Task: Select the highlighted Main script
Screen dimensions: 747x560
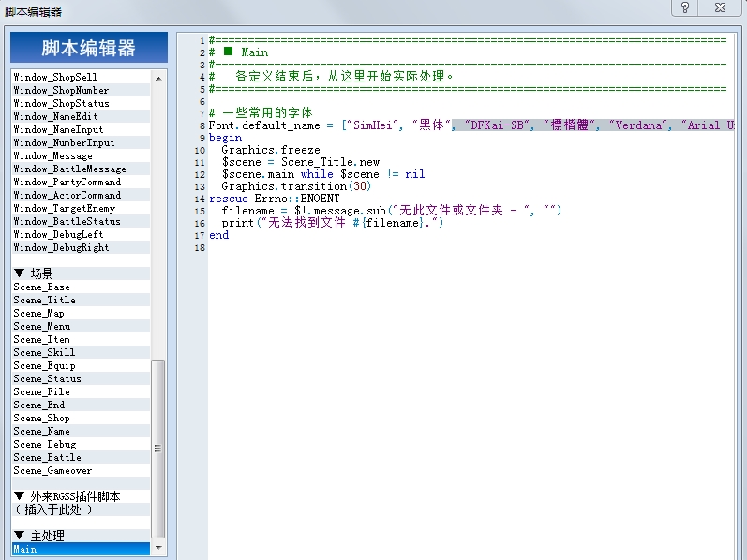Action: (x=81, y=549)
